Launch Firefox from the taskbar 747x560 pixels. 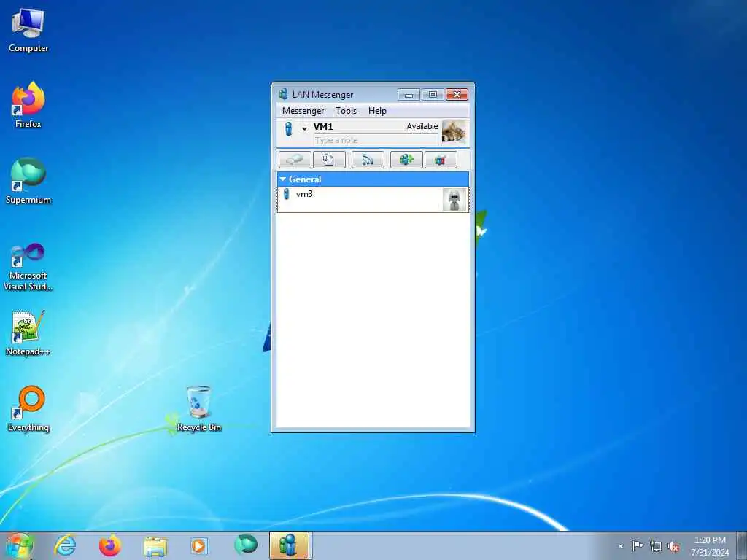pos(110,545)
